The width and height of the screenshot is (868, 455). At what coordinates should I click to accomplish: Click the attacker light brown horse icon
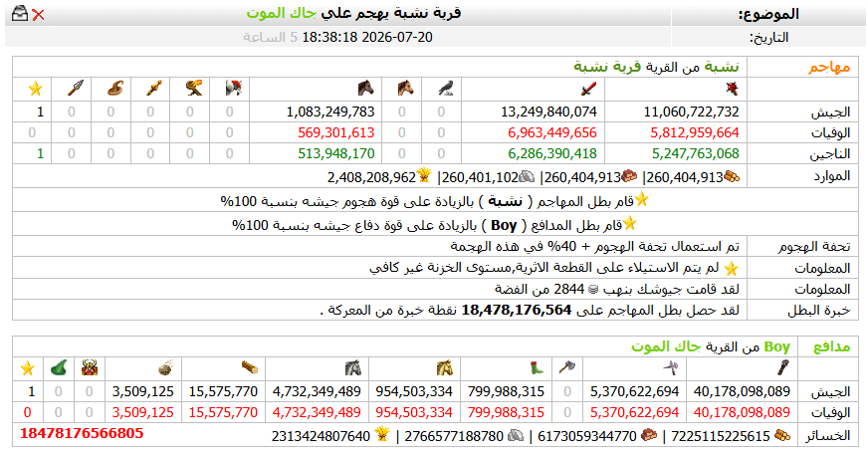pos(406,88)
